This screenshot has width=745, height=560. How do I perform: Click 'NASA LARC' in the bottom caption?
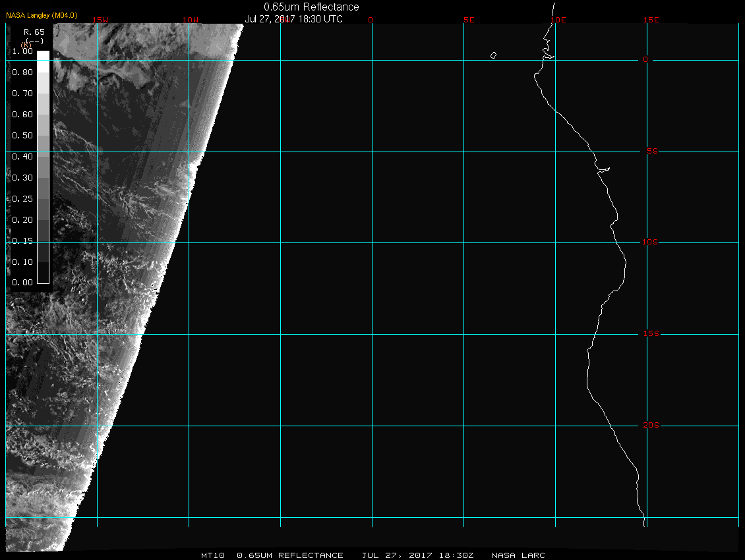(x=518, y=555)
